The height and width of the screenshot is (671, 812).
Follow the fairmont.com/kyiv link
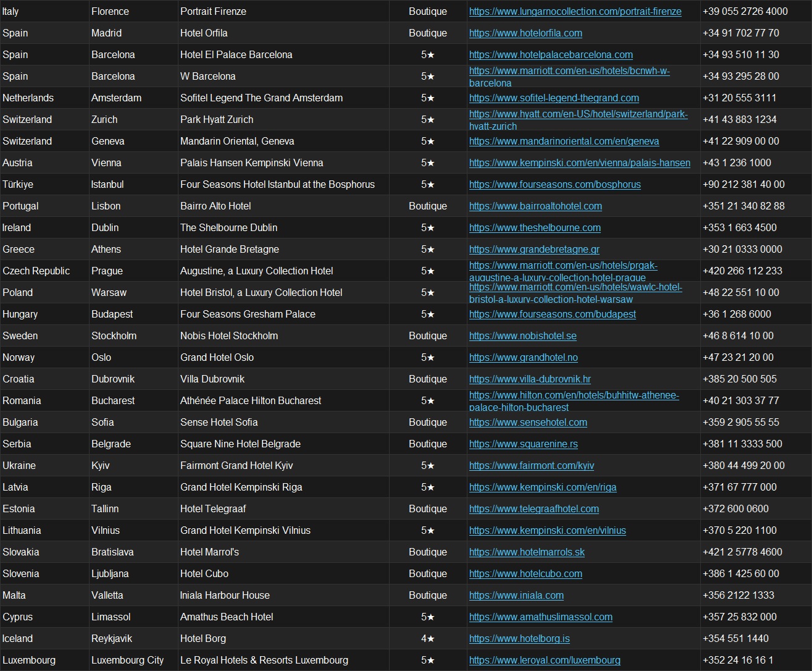point(532,465)
